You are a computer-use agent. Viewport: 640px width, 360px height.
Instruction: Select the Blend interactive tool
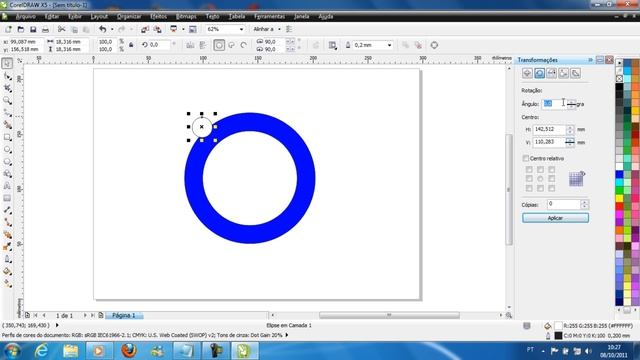click(x=7, y=235)
